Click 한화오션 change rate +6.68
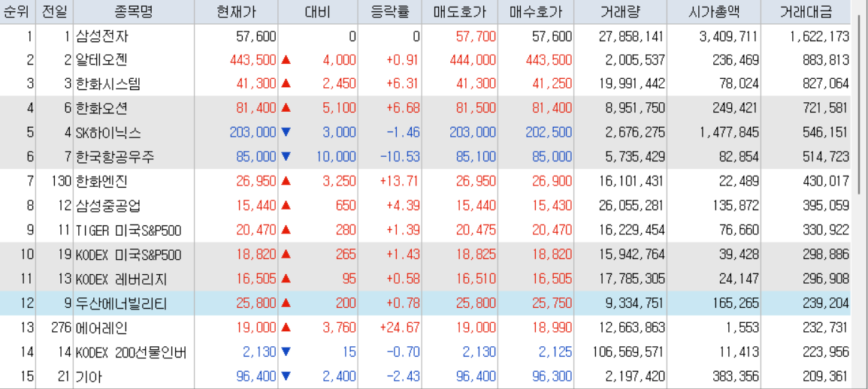 tap(402, 108)
